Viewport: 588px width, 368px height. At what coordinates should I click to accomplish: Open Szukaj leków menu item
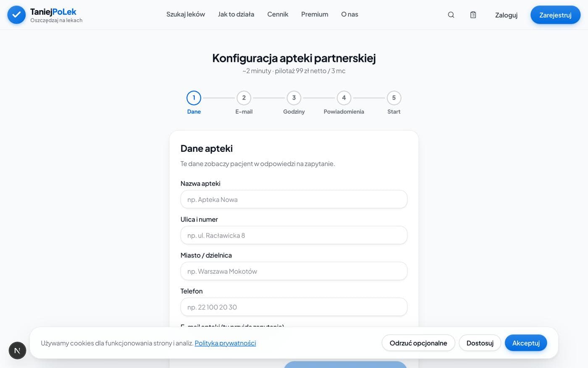point(186,14)
